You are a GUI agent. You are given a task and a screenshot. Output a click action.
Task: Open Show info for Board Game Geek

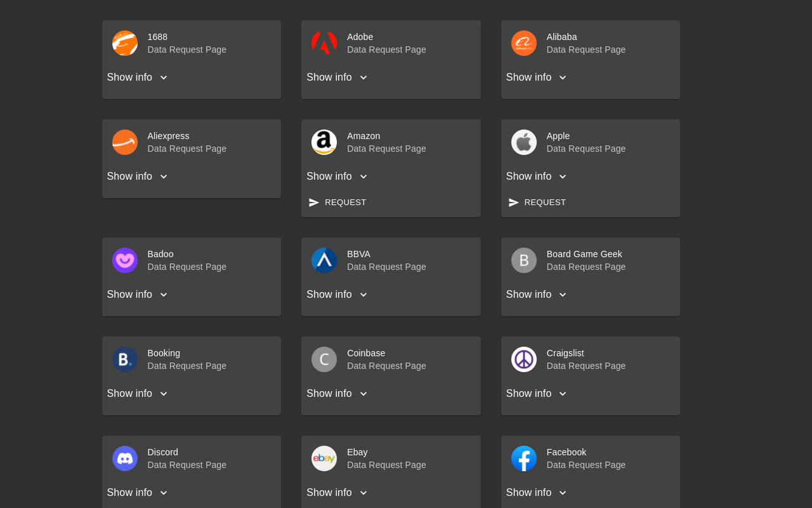537,295
